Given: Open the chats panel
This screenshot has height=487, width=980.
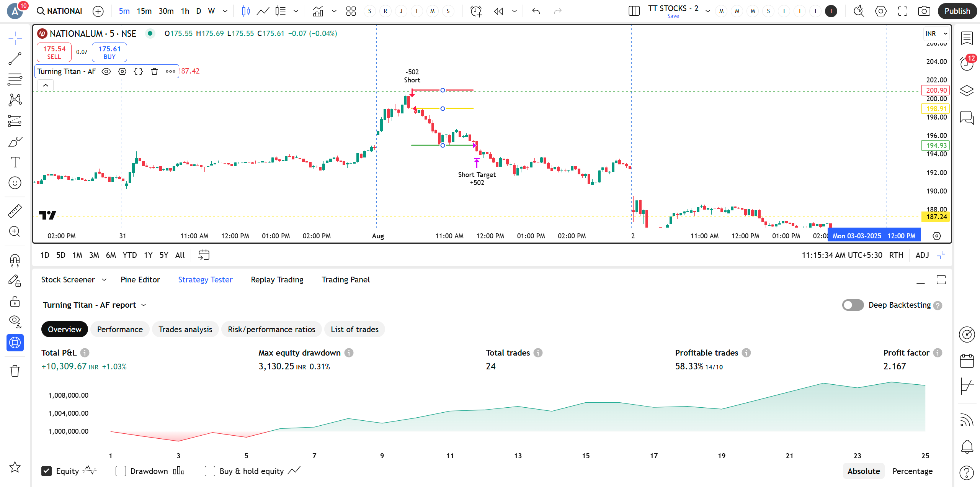Looking at the screenshot, I should click(967, 118).
